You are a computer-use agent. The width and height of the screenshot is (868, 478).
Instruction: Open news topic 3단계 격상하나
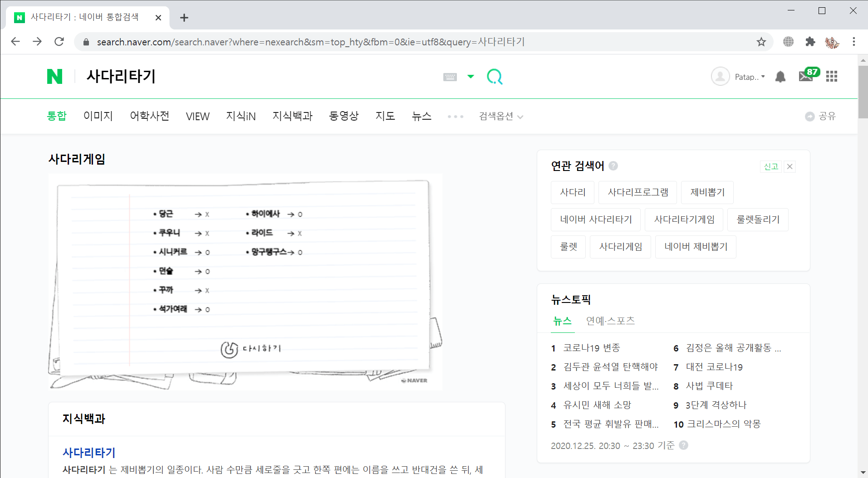point(716,405)
